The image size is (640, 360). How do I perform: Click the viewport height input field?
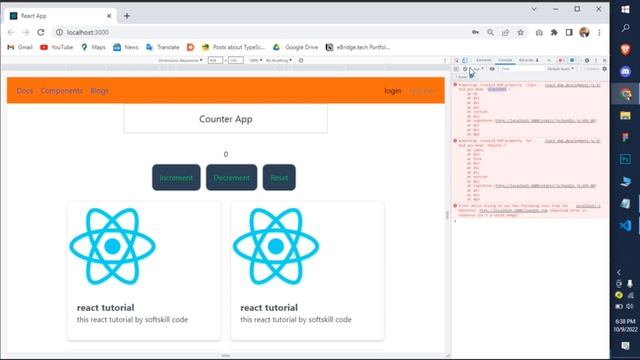coord(236,60)
